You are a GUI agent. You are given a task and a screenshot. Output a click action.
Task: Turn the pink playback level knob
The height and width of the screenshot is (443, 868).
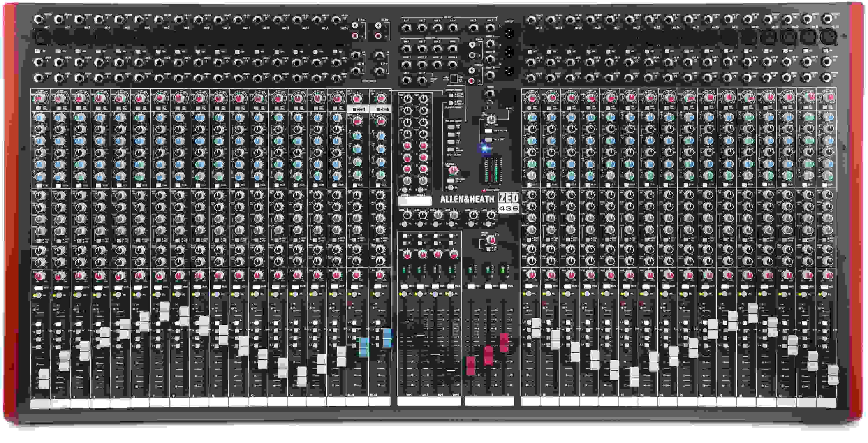(x=454, y=170)
